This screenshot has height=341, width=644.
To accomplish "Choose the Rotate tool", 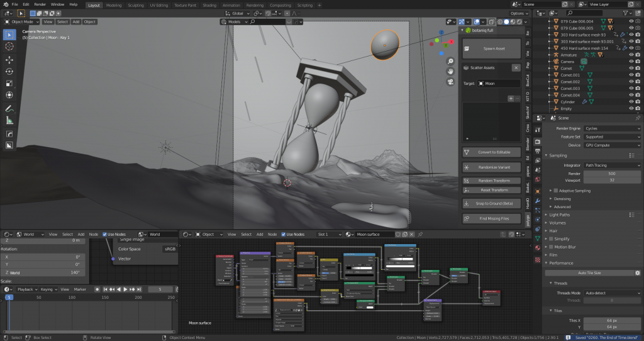I will (x=9, y=72).
